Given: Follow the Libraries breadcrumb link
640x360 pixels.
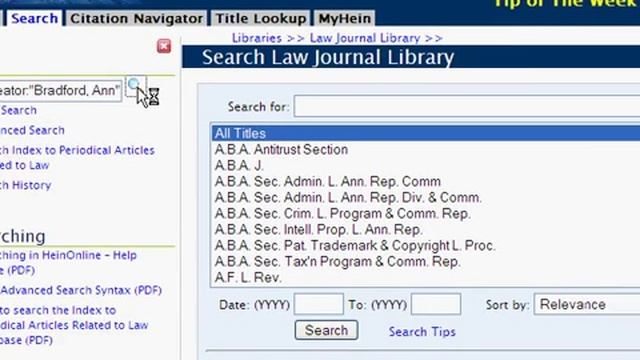Looking at the screenshot, I should point(257,38).
